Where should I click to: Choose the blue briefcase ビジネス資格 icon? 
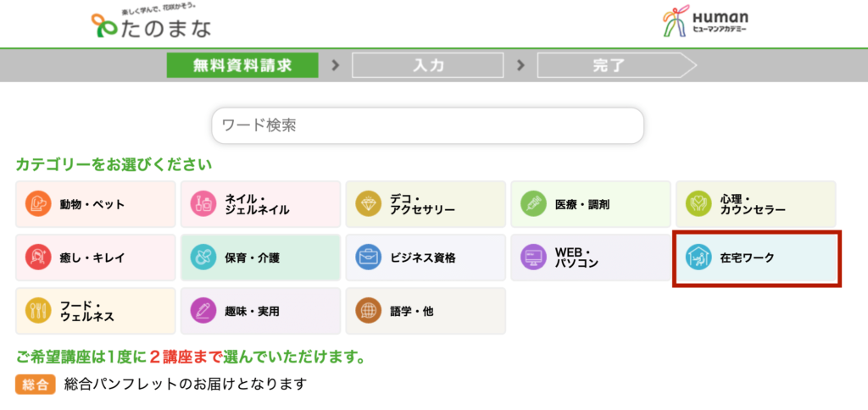tap(368, 258)
